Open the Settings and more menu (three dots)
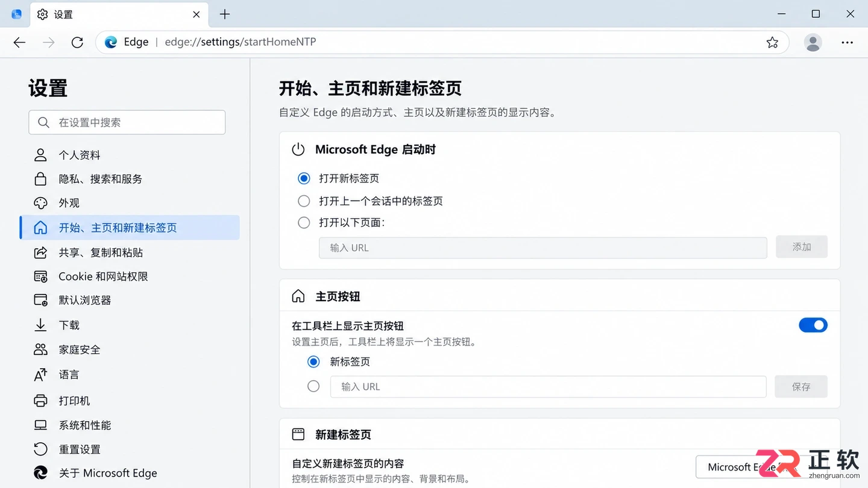 pos(847,42)
